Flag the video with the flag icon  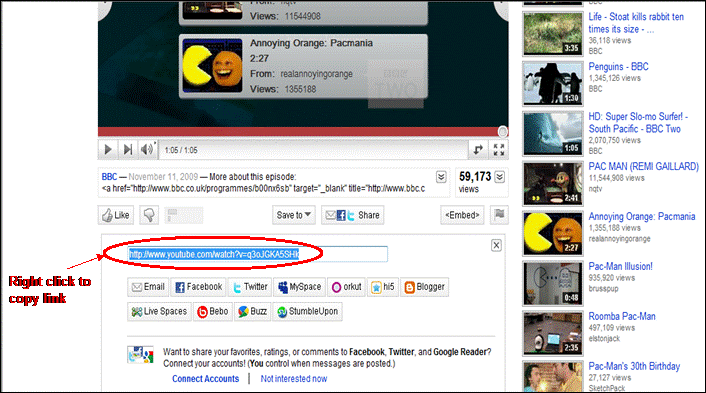coord(499,215)
